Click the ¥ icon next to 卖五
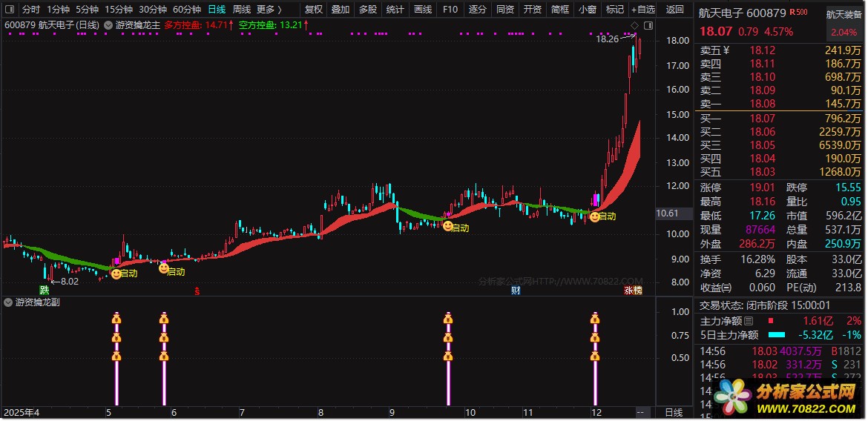Viewport: 868px width, 421px height. pos(726,50)
